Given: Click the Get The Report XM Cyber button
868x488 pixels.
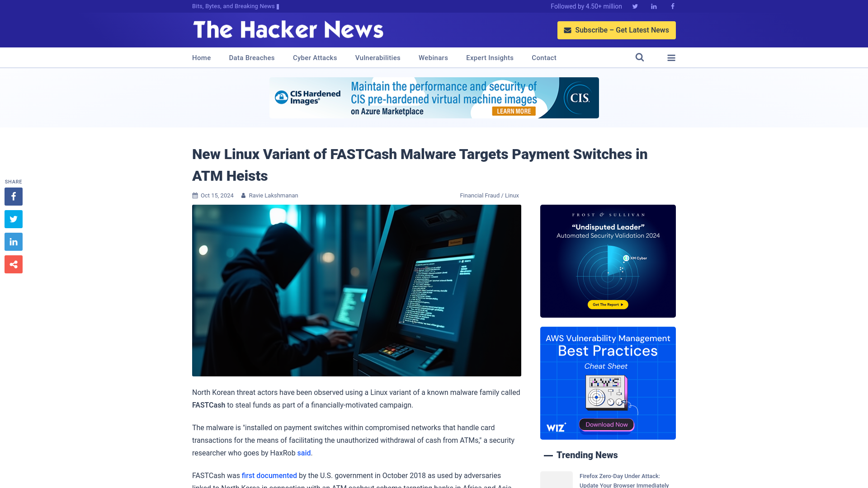Looking at the screenshot, I should [608, 305].
